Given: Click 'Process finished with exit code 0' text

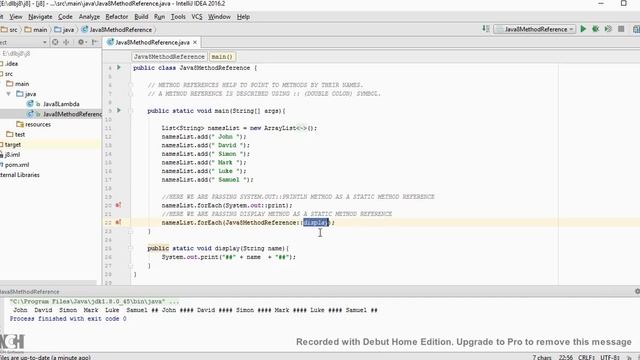Looking at the screenshot, I should click(68, 319).
